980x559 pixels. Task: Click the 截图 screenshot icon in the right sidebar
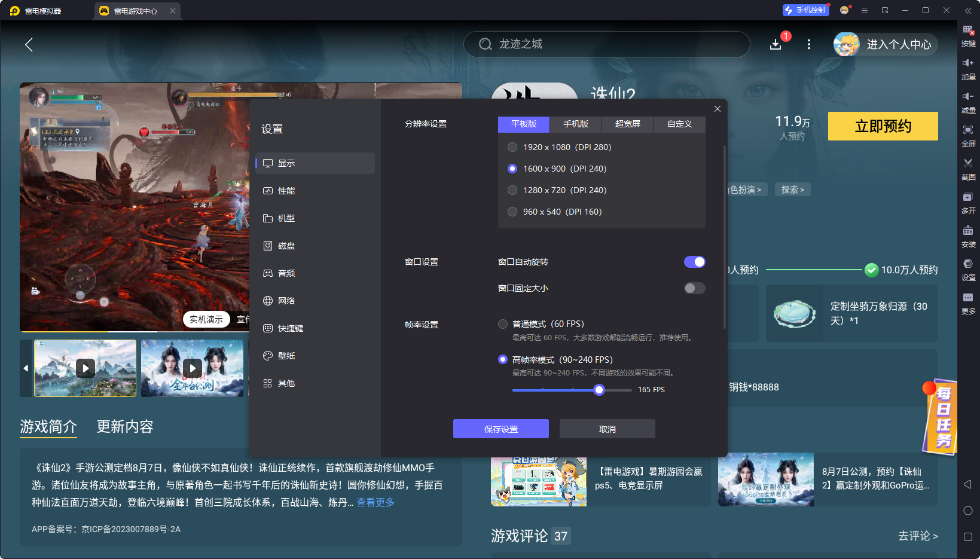pos(969,169)
